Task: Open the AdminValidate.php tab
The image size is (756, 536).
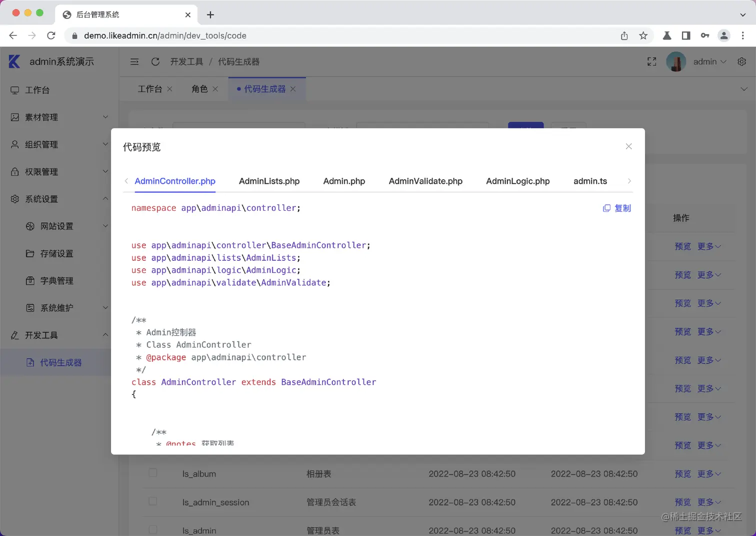Action: (425, 181)
